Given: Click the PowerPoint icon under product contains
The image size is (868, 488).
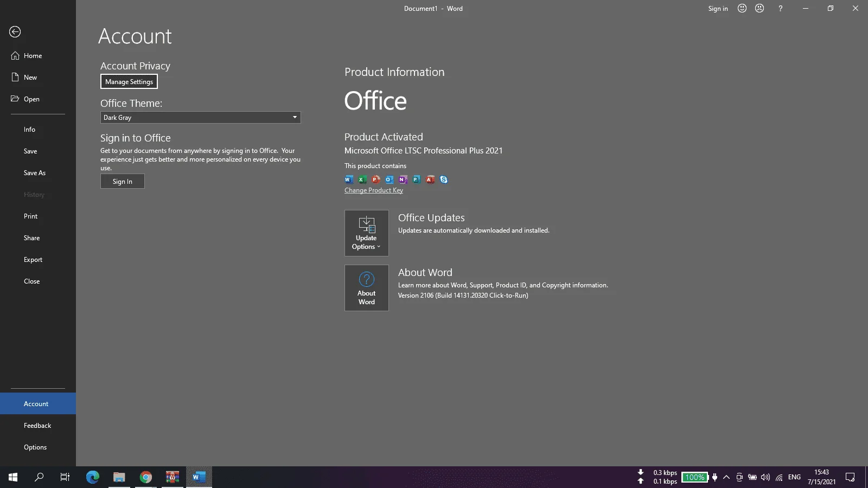Looking at the screenshot, I should pyautogui.click(x=376, y=179).
